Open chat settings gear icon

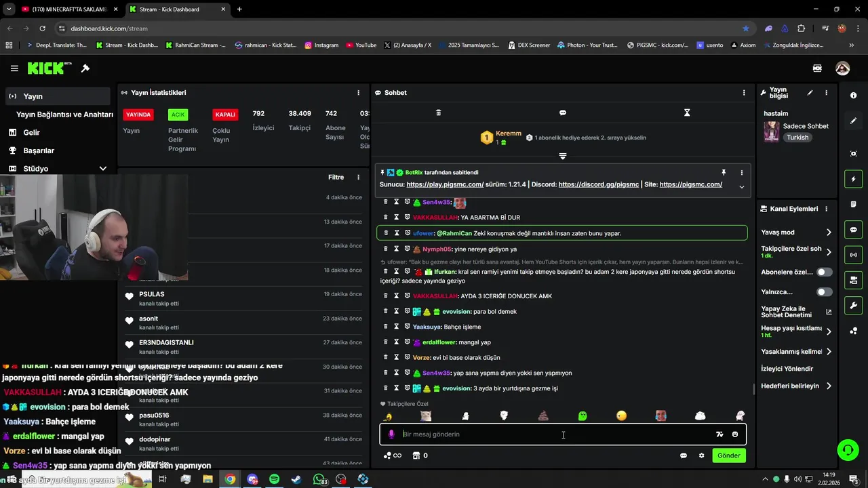coord(701,455)
